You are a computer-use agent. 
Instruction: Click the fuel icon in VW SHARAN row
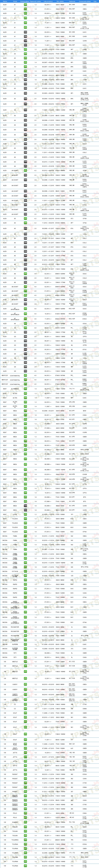[x=25, y=822]
